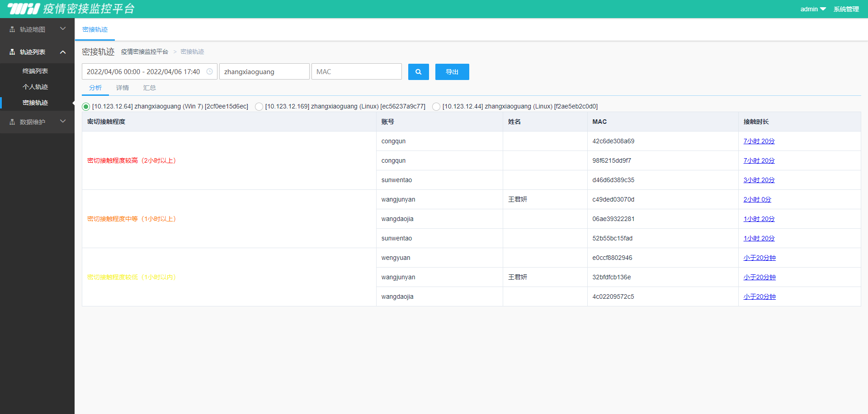868x414 pixels.
Task: Open 终端列表 in the sidebar
Action: click(x=35, y=71)
